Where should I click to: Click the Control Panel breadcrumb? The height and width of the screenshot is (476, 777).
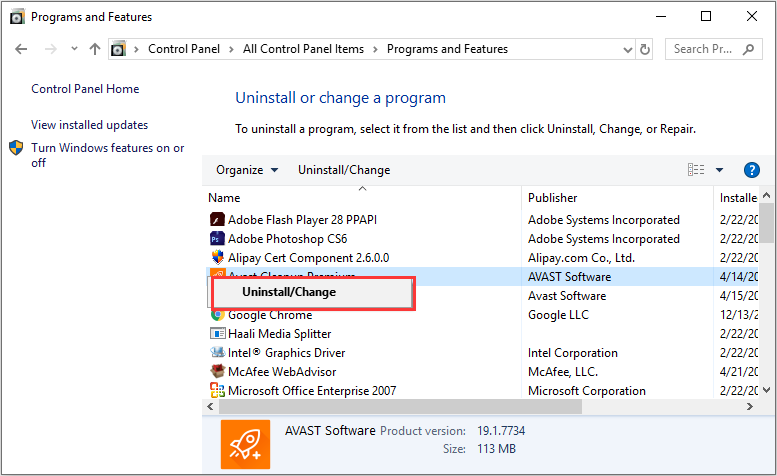point(184,49)
